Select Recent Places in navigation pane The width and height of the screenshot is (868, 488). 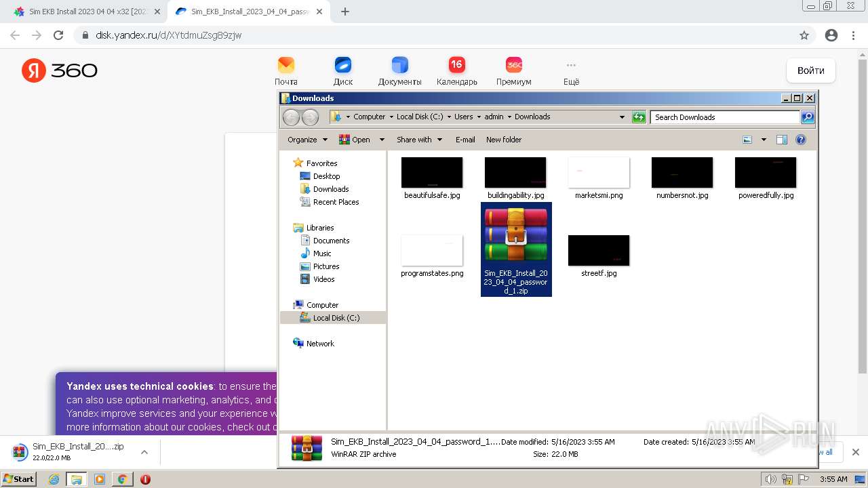coord(330,202)
